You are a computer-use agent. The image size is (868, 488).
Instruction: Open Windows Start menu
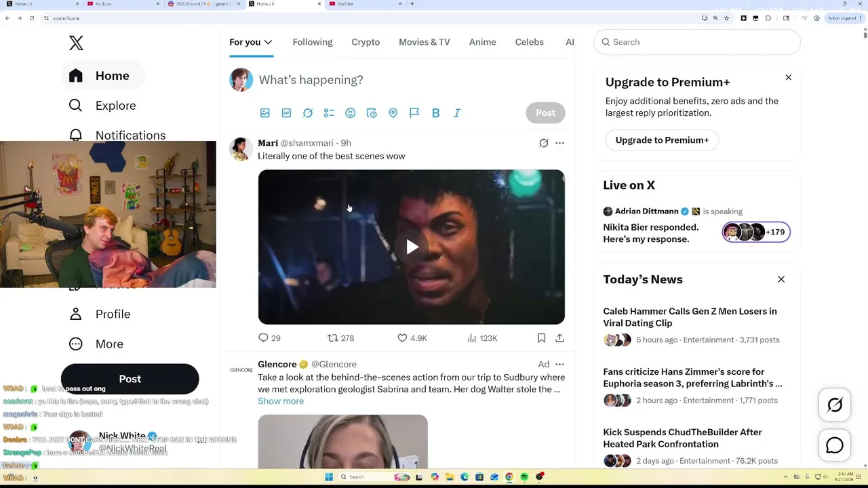[329, 477]
